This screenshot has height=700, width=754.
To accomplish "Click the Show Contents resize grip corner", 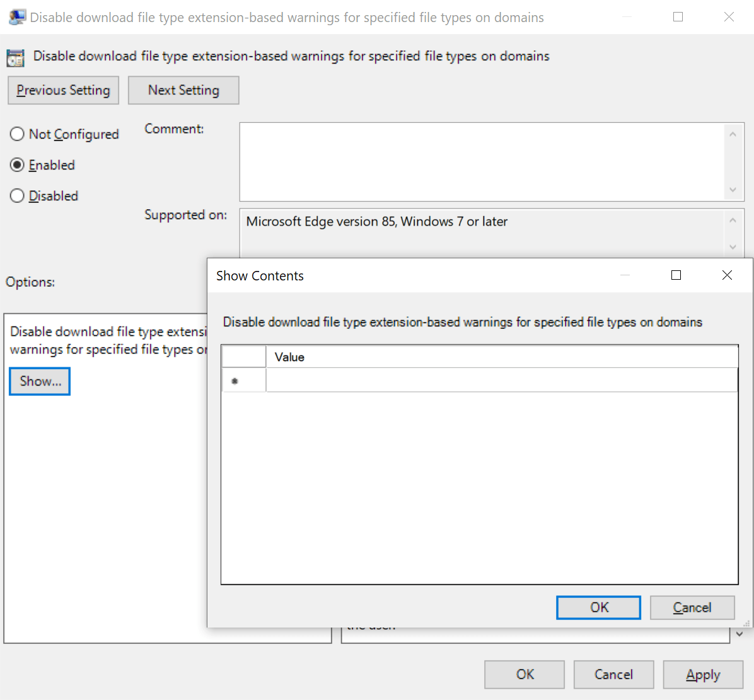I will coord(747,623).
